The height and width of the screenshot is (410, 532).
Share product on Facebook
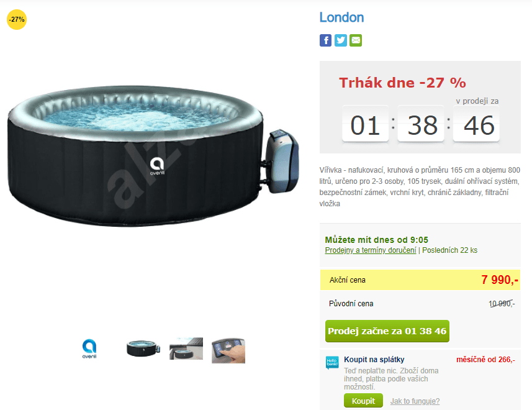coord(325,40)
